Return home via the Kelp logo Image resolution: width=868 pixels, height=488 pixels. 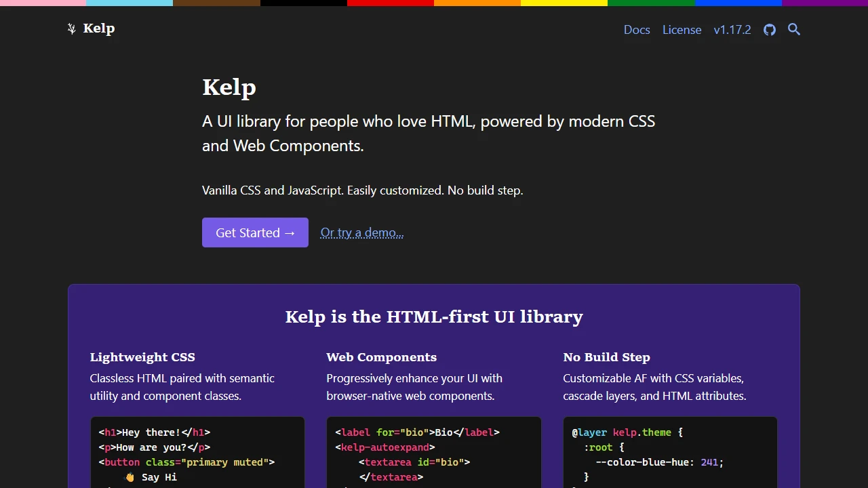pos(91,28)
